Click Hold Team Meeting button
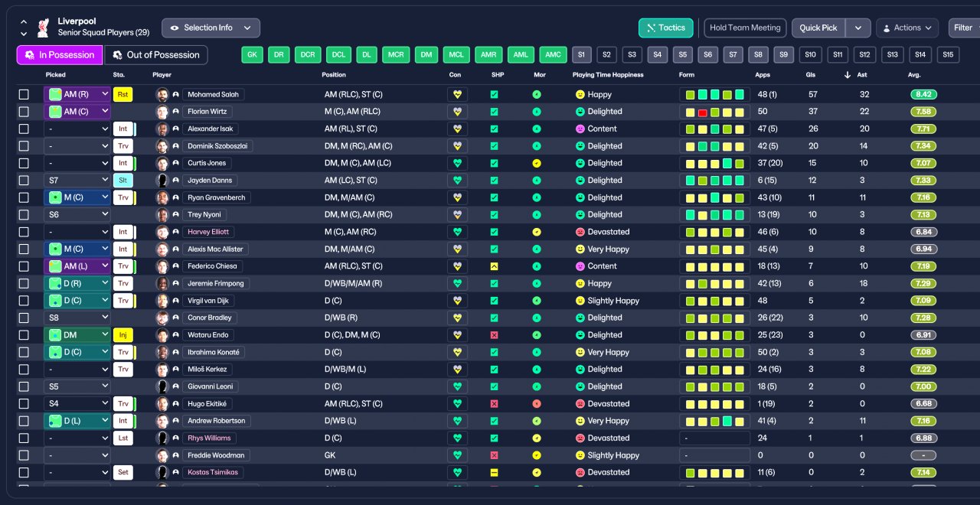980x505 pixels. (x=745, y=28)
